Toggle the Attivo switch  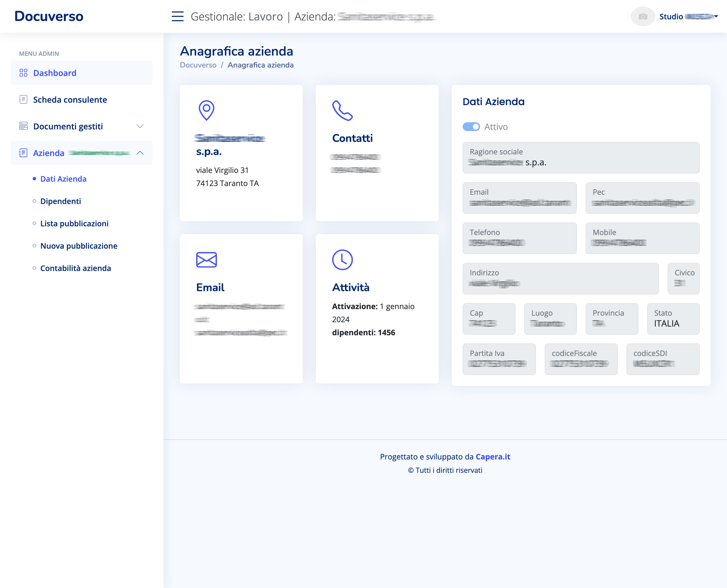coord(471,127)
